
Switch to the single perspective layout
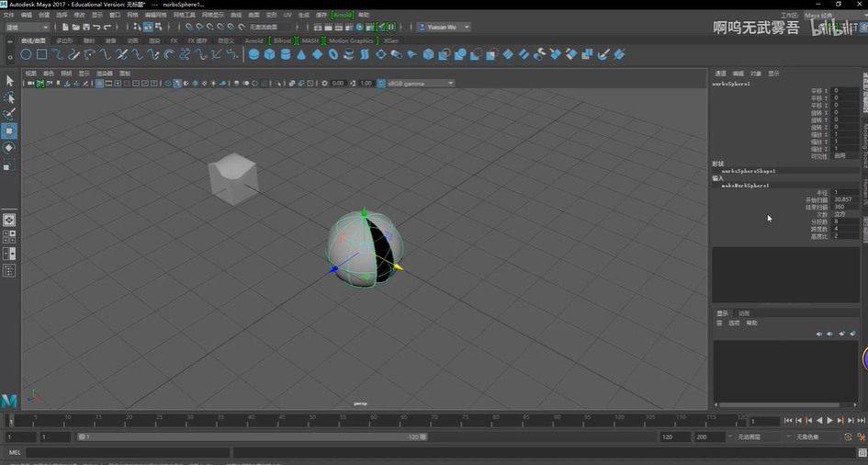(x=9, y=221)
